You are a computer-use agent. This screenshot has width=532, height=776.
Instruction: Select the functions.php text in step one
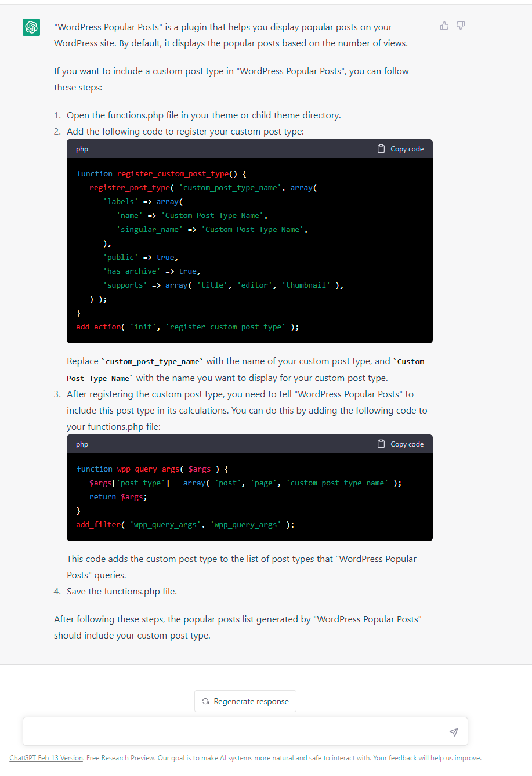click(129, 115)
